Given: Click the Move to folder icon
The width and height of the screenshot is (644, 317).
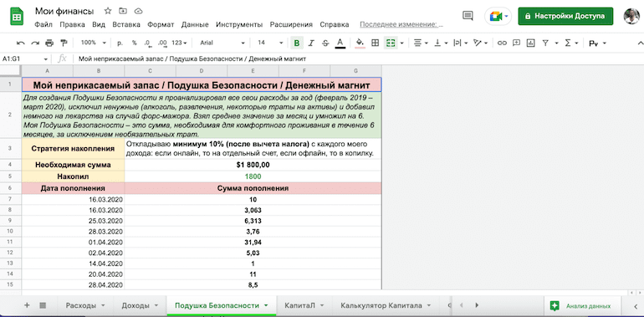Looking at the screenshot, I should [123, 11].
